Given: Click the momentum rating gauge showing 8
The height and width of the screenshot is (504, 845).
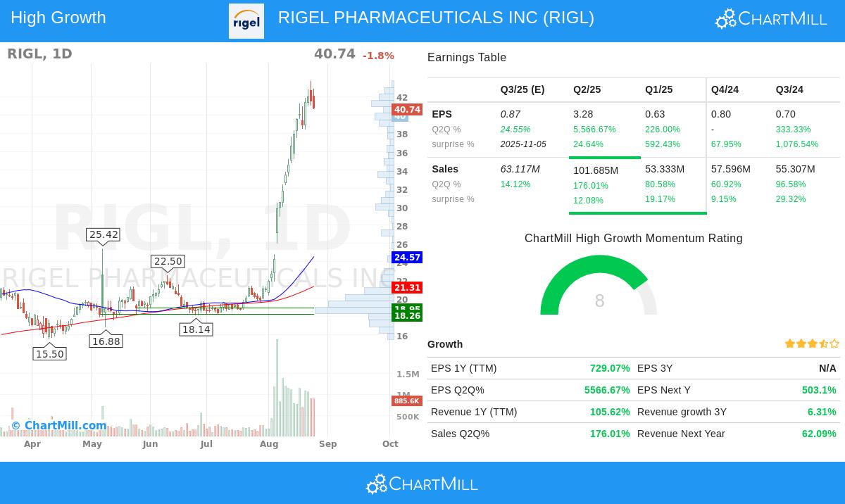Looking at the screenshot, I should (x=599, y=286).
